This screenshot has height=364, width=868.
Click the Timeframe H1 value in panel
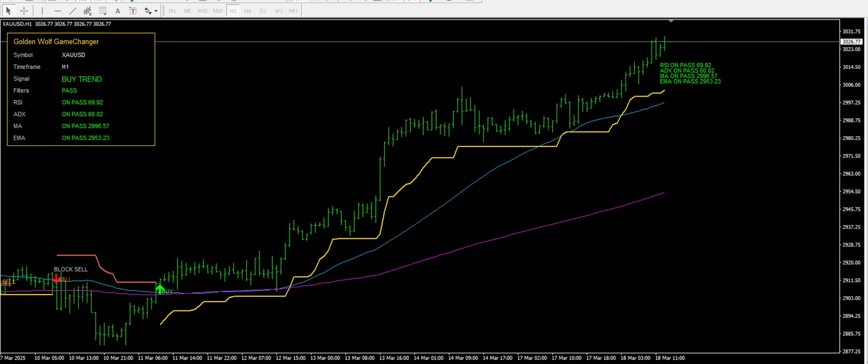65,67
